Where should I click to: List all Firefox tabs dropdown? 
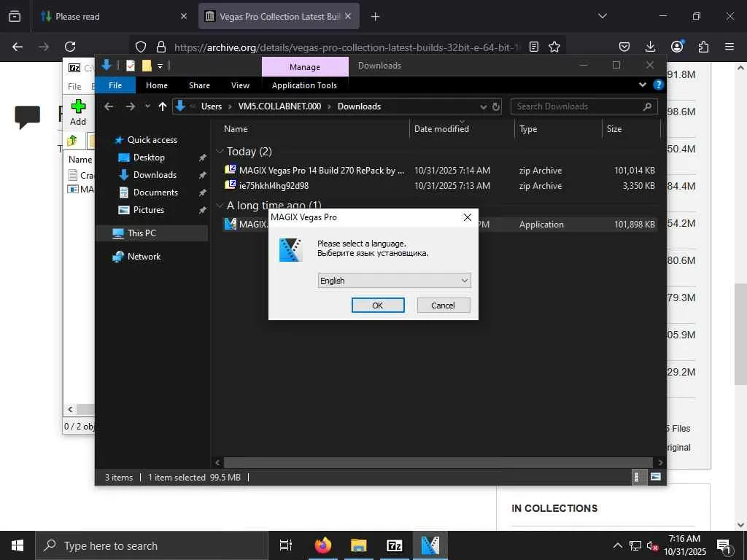[603, 16]
